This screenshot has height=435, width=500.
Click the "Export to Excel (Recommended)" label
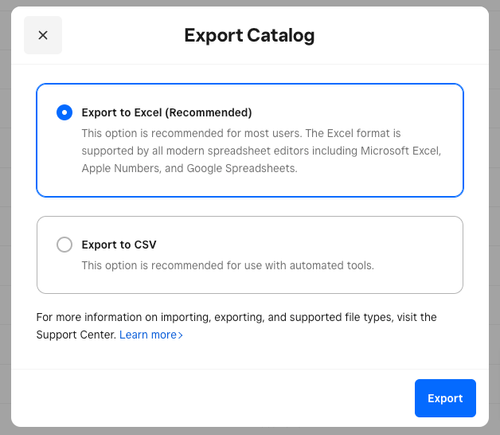point(167,113)
